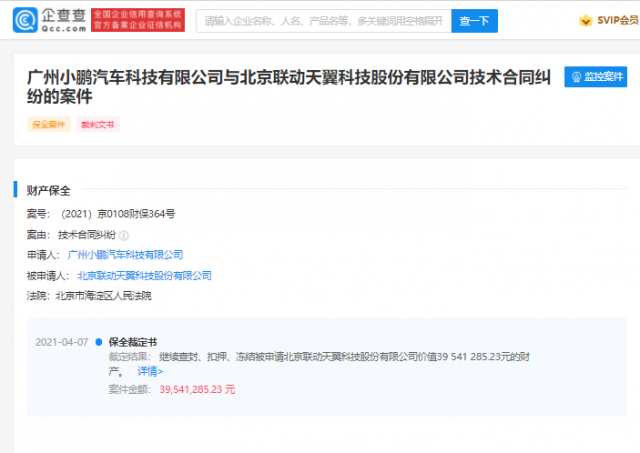The height and width of the screenshot is (453, 640).
Task: Click the 保全裁定书 entry title
Action: [133, 342]
